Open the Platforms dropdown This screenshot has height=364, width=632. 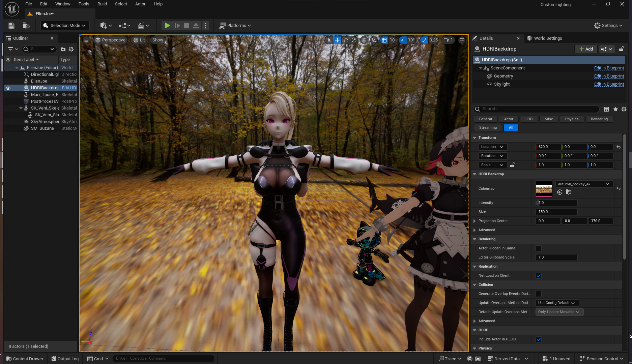235,26
